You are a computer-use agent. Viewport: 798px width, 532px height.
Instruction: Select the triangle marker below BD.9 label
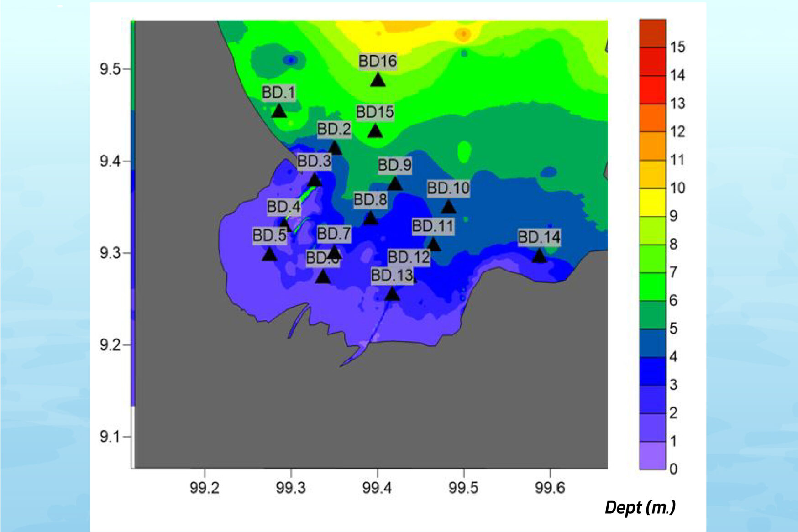pos(395,184)
